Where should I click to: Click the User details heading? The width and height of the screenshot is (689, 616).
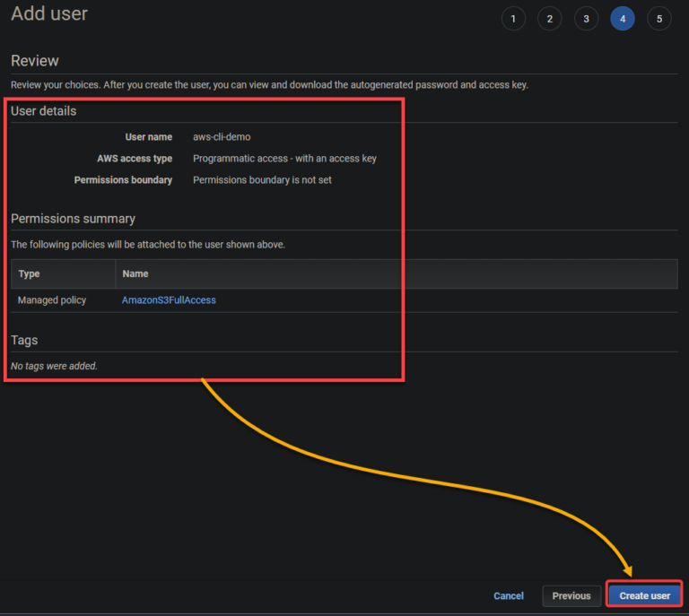43,111
